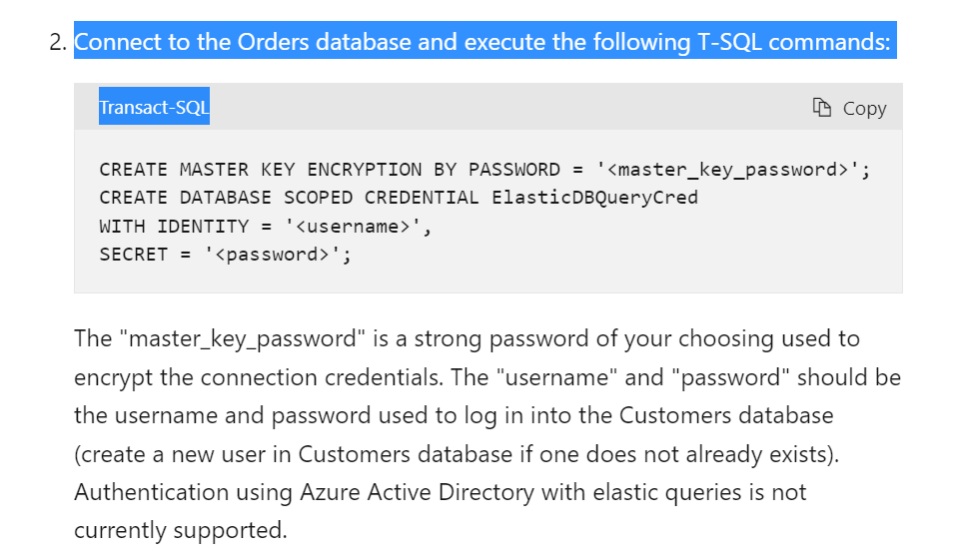Image resolution: width=954 pixels, height=560 pixels.
Task: Click the step number 2 list marker
Action: point(58,42)
